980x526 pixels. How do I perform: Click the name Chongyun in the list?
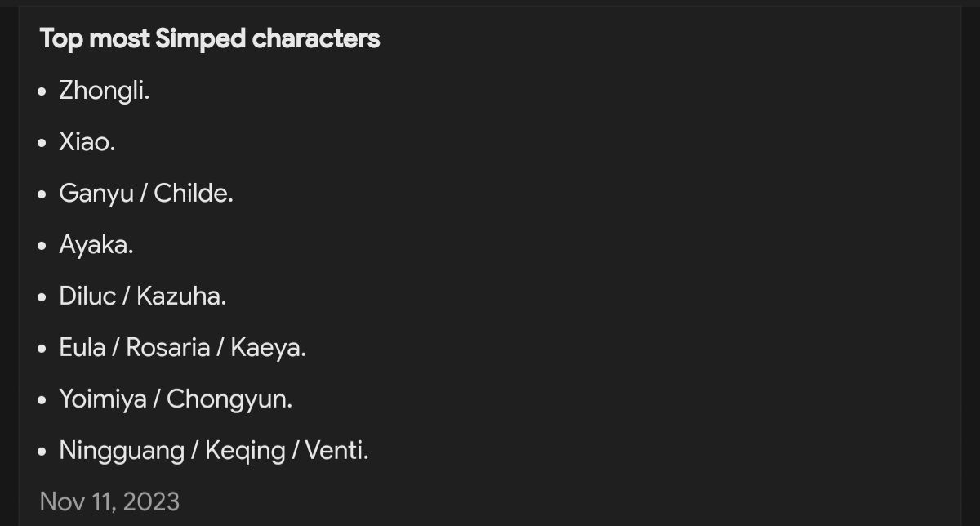pyautogui.click(x=229, y=399)
